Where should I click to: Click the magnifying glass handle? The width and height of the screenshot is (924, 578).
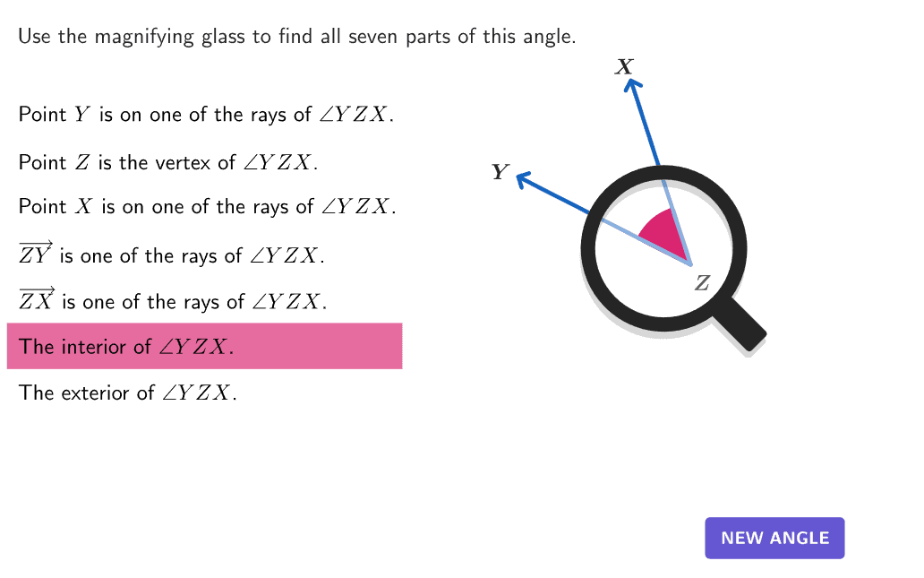pos(742,323)
